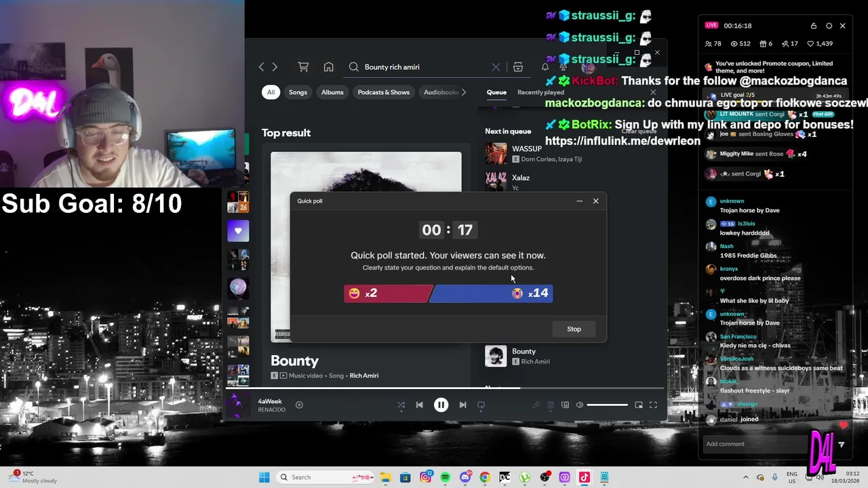The height and width of the screenshot is (488, 868).
Task: Pause the current Spotify track
Action: (x=441, y=405)
